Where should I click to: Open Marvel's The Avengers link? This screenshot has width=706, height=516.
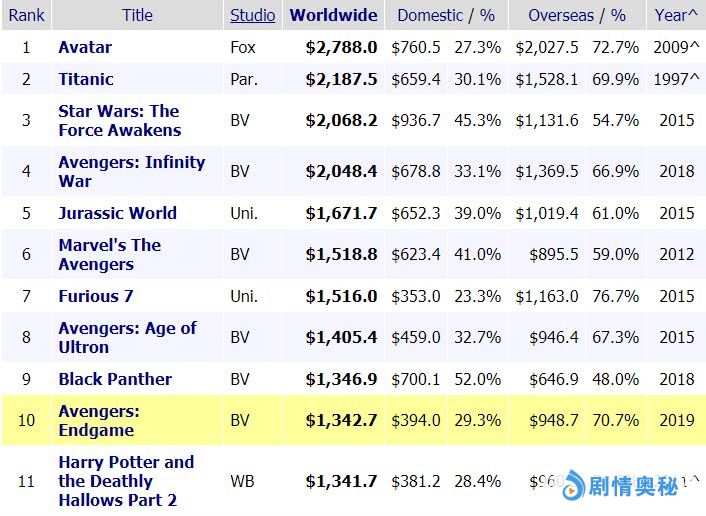tap(109, 254)
